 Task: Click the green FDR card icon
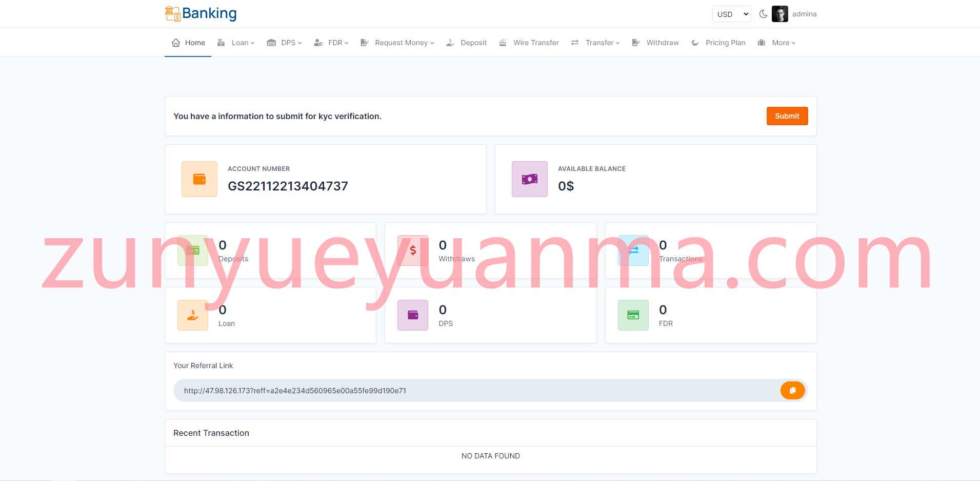(x=633, y=315)
